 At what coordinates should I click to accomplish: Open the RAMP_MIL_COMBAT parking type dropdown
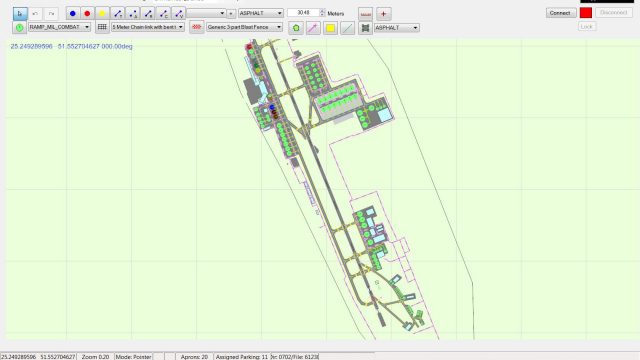(60, 27)
